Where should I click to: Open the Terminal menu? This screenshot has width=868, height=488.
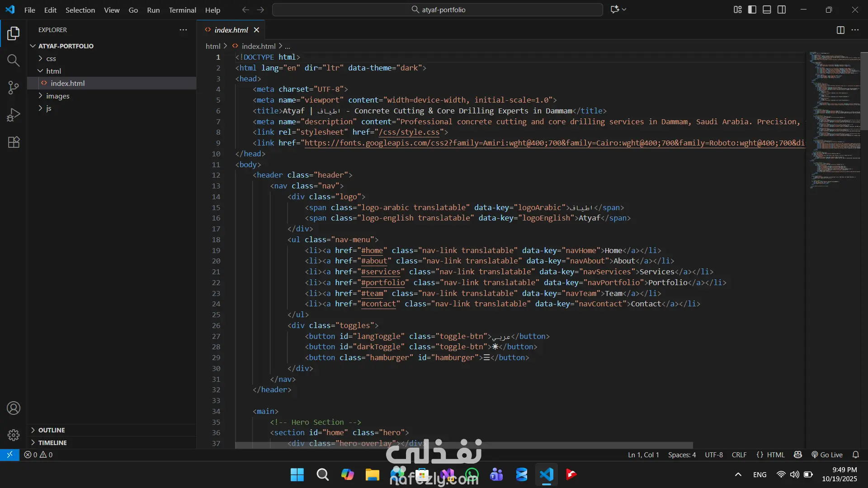point(182,10)
